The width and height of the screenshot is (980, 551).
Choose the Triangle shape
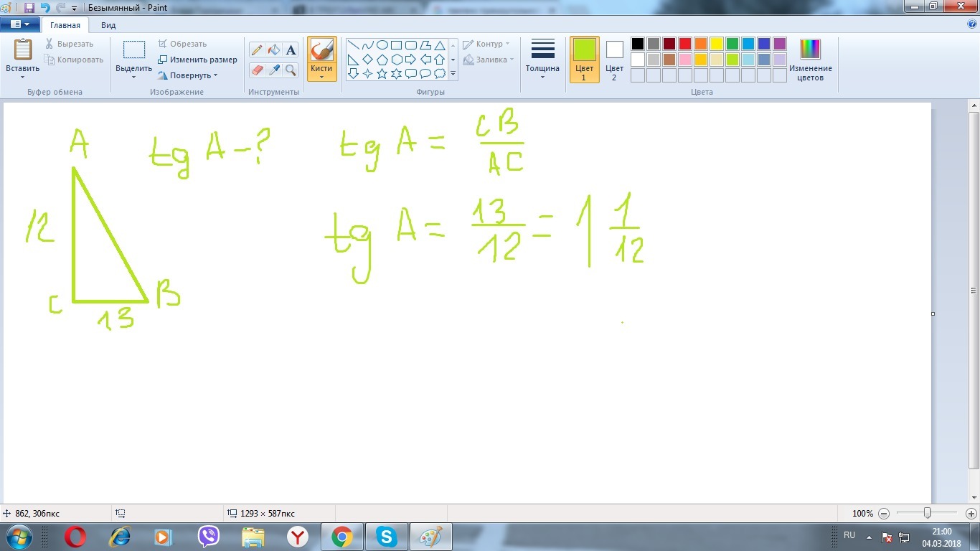[x=440, y=45]
